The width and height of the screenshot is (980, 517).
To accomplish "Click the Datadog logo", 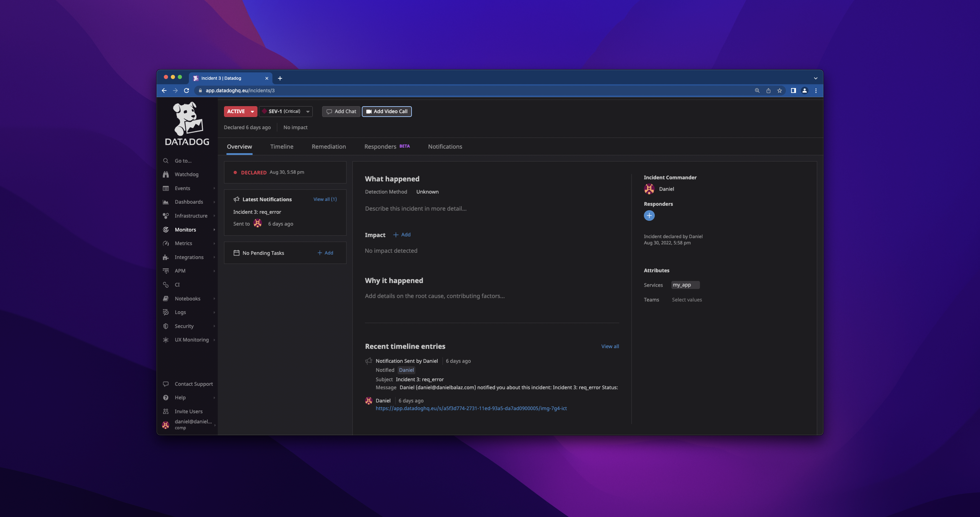I will [187, 124].
